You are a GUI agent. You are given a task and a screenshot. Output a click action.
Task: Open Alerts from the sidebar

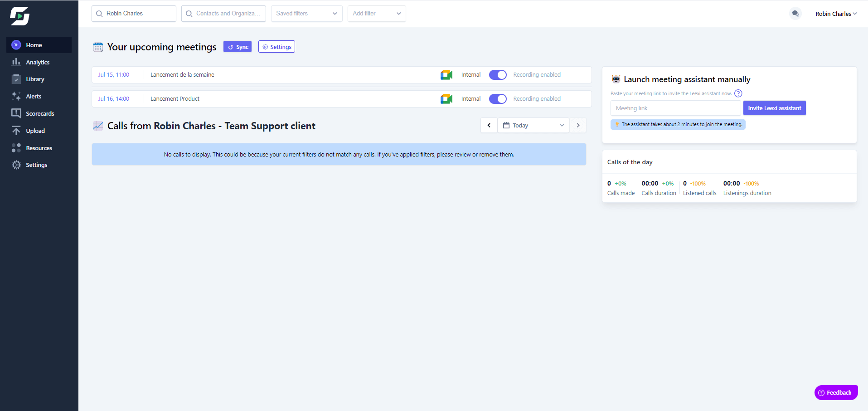coord(34,96)
